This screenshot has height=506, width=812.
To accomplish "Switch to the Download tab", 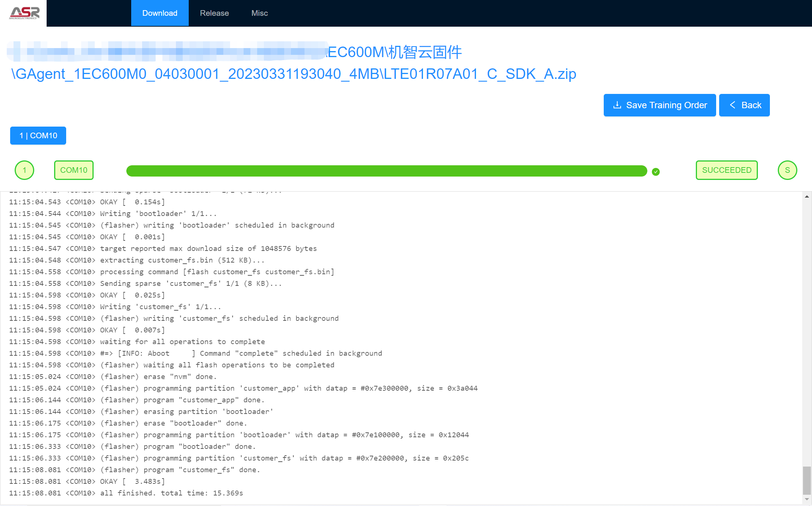I will coord(160,13).
